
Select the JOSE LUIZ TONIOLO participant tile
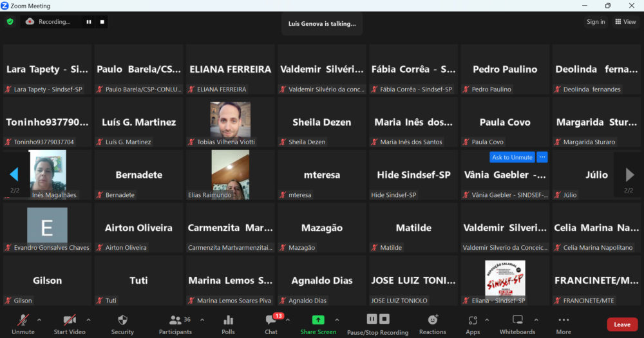[x=413, y=281]
